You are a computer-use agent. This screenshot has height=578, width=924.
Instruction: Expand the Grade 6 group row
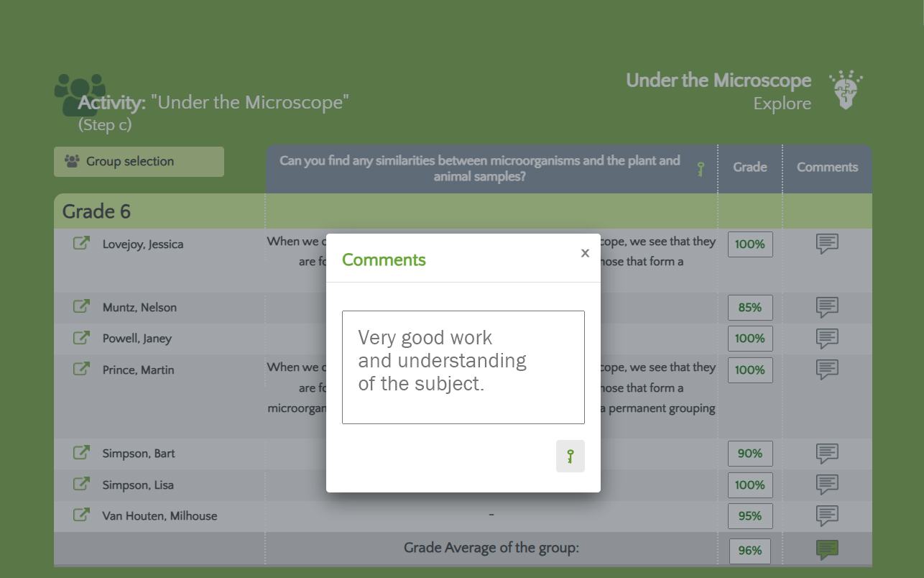tap(96, 211)
